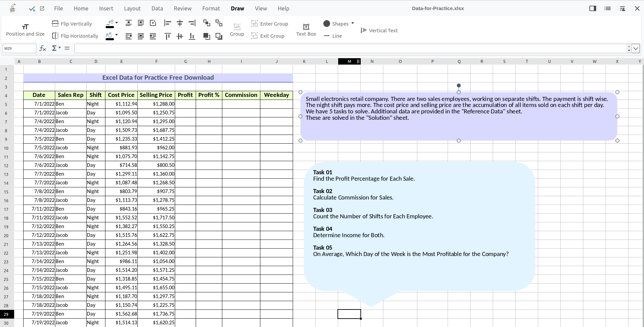This screenshot has height=327, width=644.
Task: Open the Help tab
Action: point(283,8)
